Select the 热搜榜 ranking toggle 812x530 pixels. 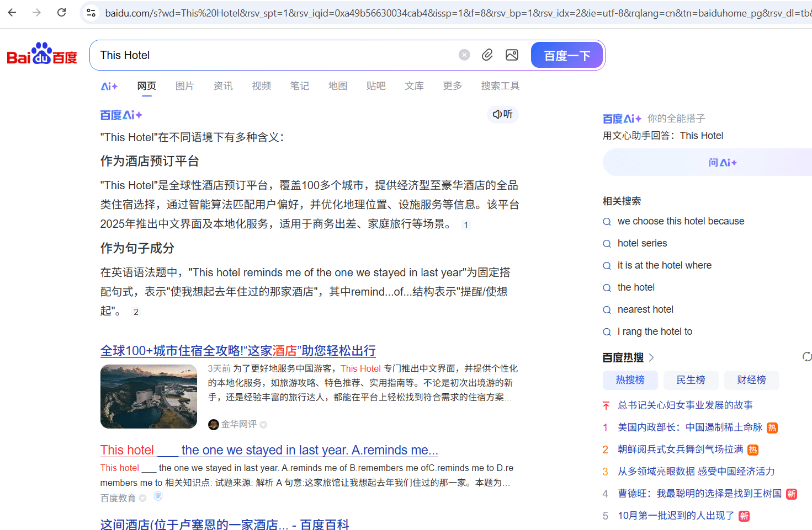click(630, 380)
